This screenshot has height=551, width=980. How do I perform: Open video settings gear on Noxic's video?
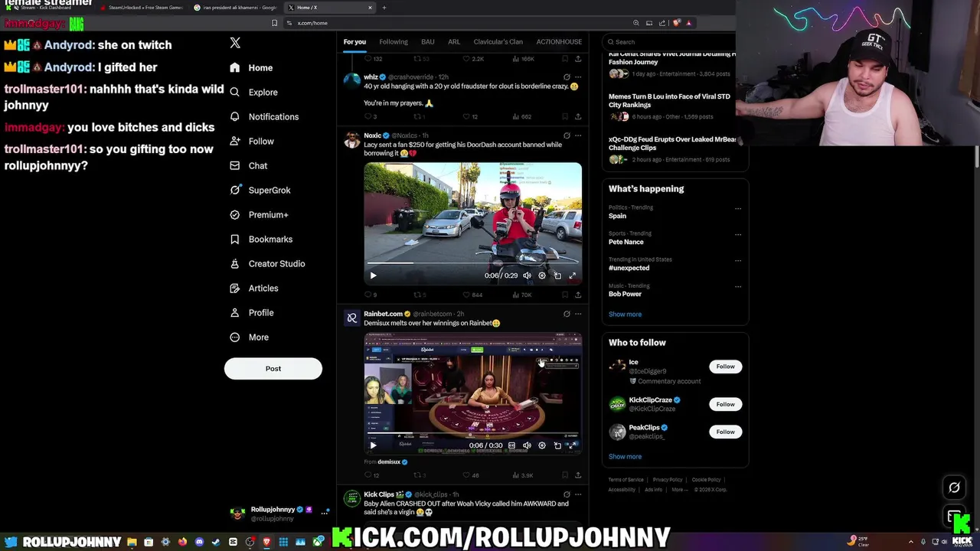pyautogui.click(x=542, y=275)
